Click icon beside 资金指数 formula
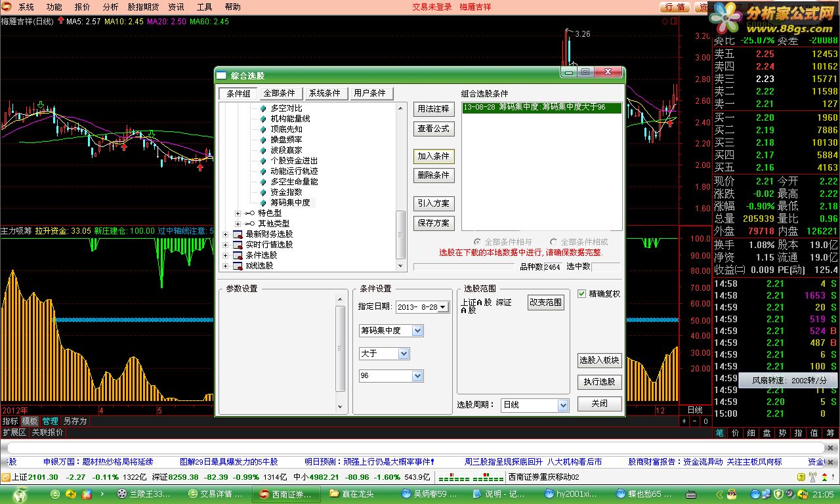840x504 pixels. pyautogui.click(x=264, y=192)
